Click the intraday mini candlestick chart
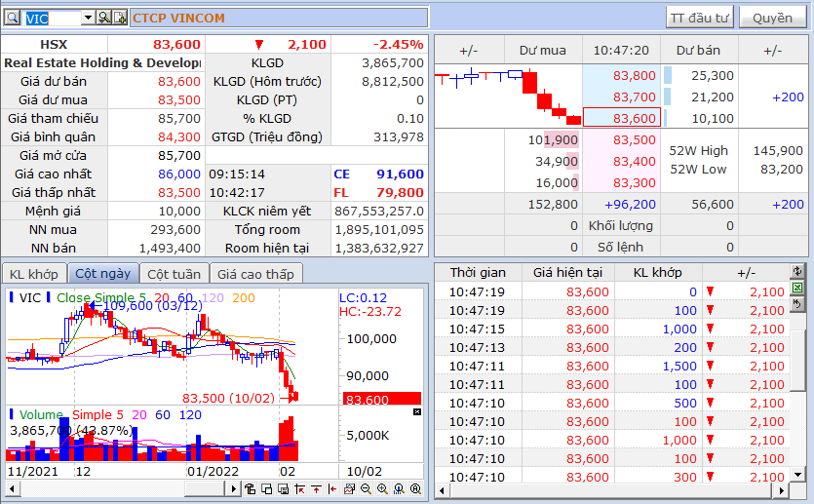Viewport: 814px width, 504px height. (508, 97)
